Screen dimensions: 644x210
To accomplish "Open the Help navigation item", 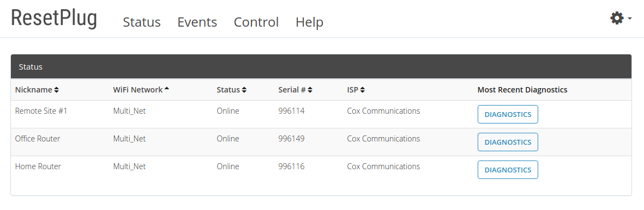I will point(309,22).
